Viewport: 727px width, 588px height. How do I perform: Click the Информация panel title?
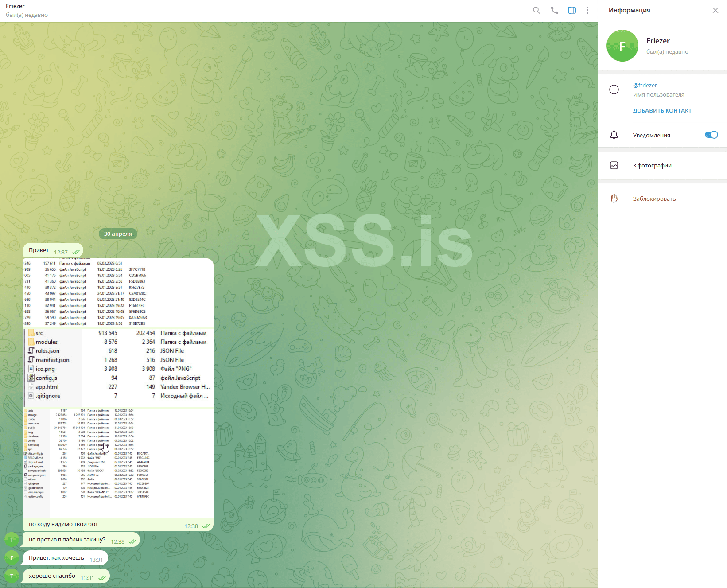click(x=629, y=10)
